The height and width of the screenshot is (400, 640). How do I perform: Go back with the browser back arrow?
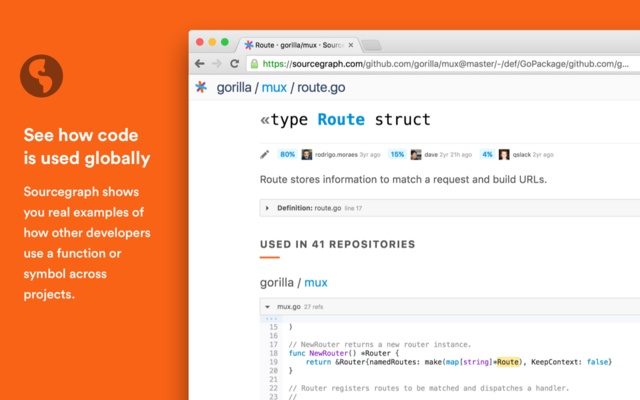[x=200, y=64]
